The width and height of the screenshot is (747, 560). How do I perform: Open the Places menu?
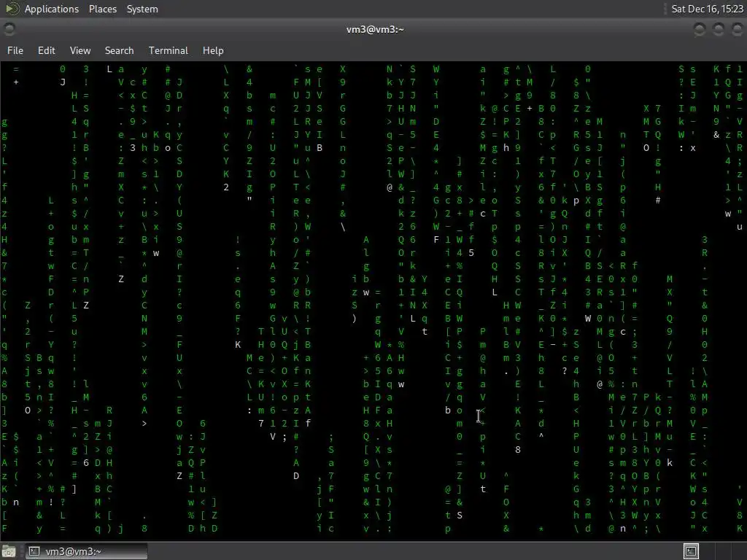pos(102,9)
